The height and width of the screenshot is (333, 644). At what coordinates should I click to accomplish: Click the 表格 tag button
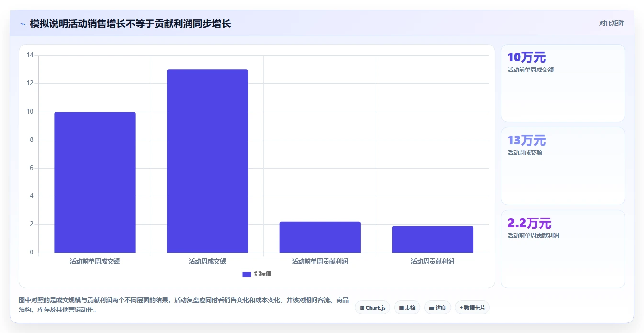[407, 308]
